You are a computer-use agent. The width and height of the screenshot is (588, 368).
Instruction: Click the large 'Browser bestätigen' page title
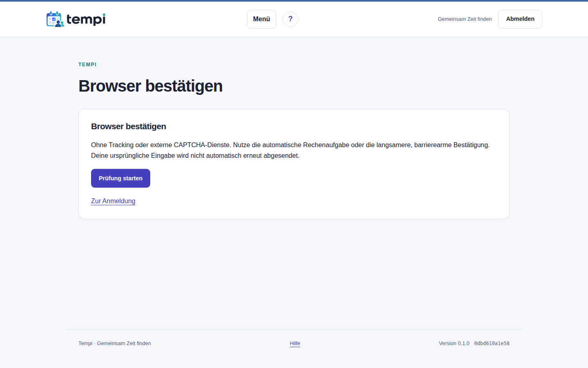[150, 86]
